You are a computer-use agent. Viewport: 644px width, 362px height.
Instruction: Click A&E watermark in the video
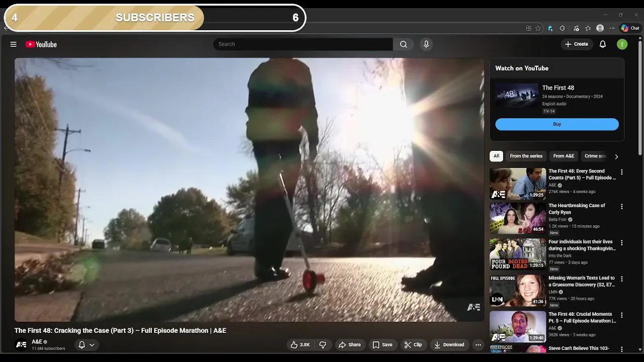[473, 307]
